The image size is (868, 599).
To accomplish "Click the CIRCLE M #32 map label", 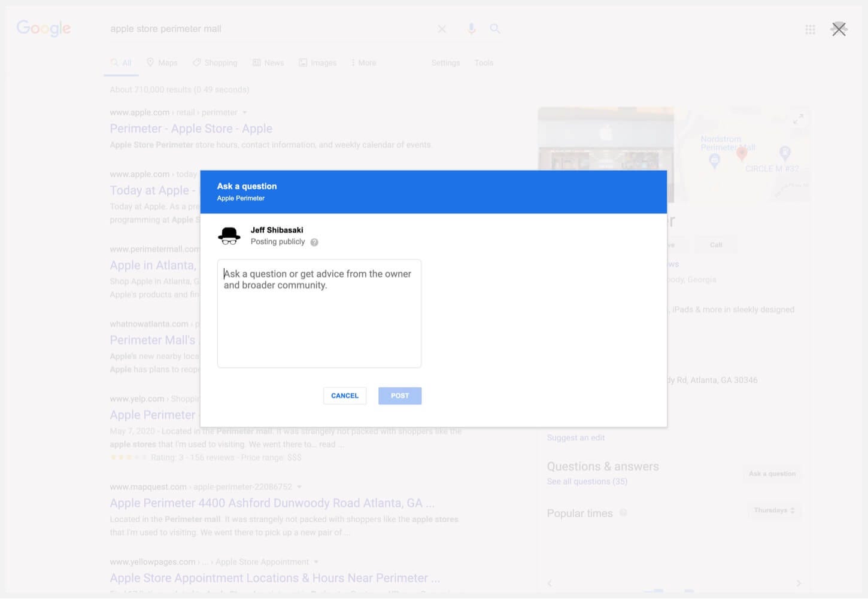I will coord(772,169).
